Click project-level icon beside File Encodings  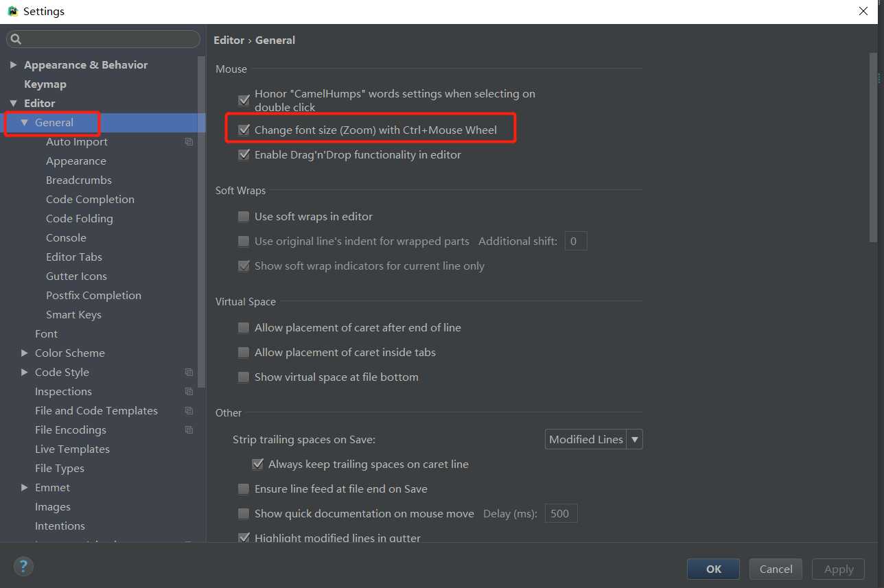coord(189,430)
